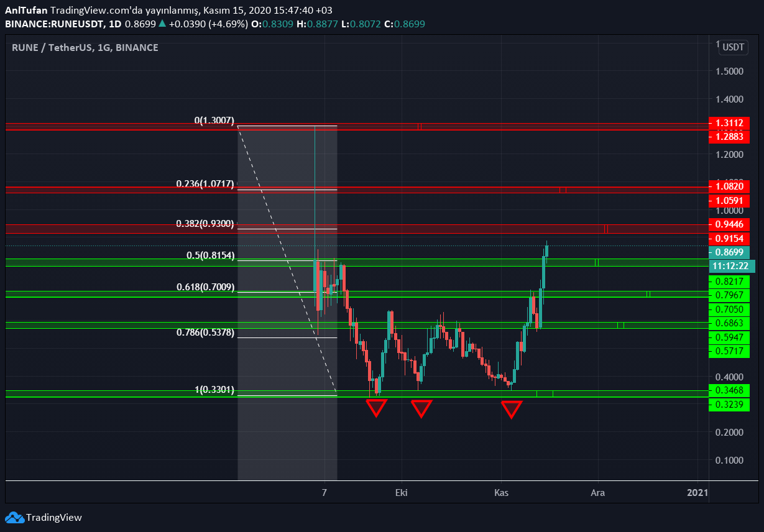Click the Eki month label on time axis
Viewport: 764px width, 532px height.
point(402,493)
